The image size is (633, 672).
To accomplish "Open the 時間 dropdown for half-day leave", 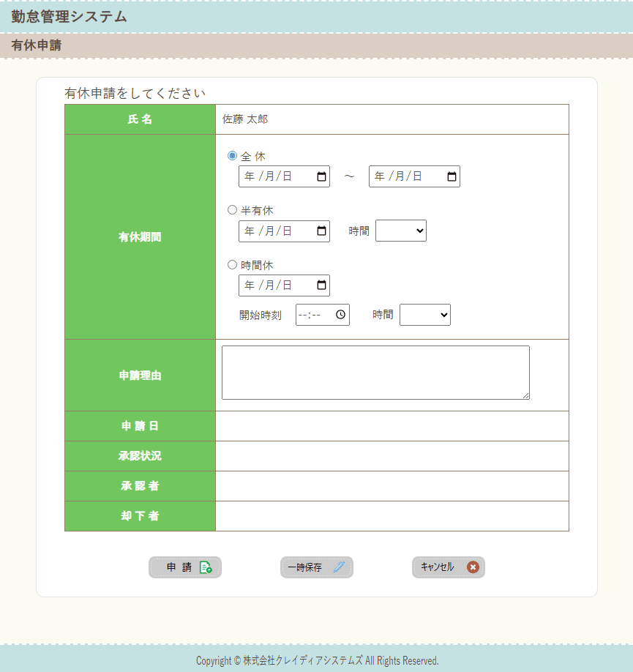I will point(401,231).
